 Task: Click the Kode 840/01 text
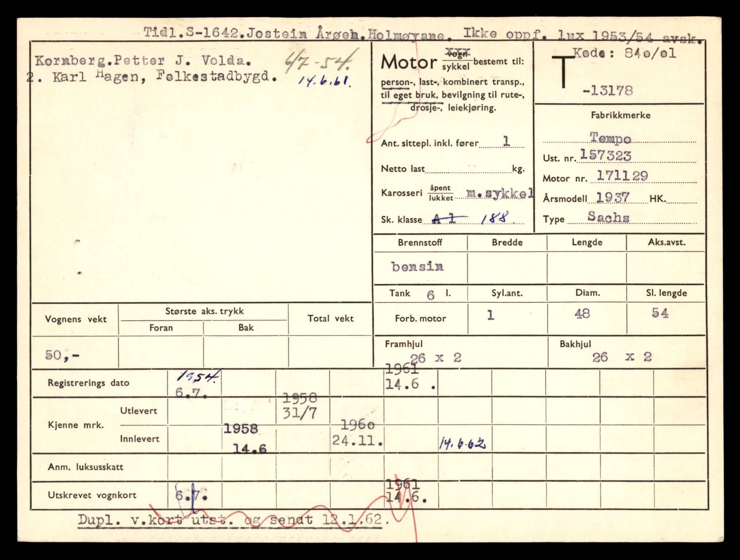[x=625, y=54]
